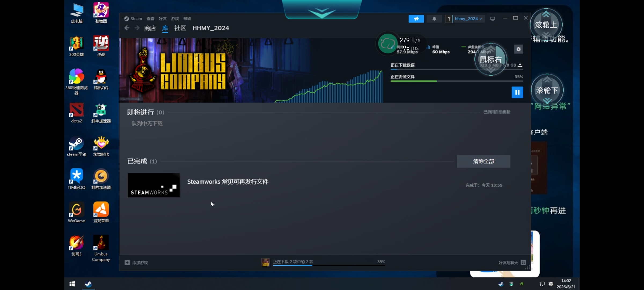644x290 pixels.
Task: Open 360极速浏览器 desktop icon
Action: [x=76, y=82]
